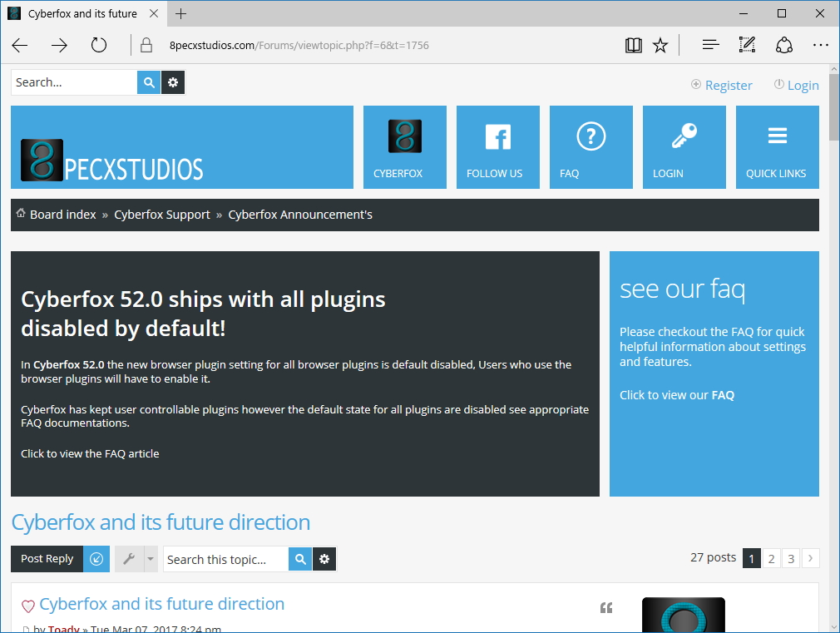
Task: Open the FOLLOW US Facebook tile
Action: coord(498,147)
